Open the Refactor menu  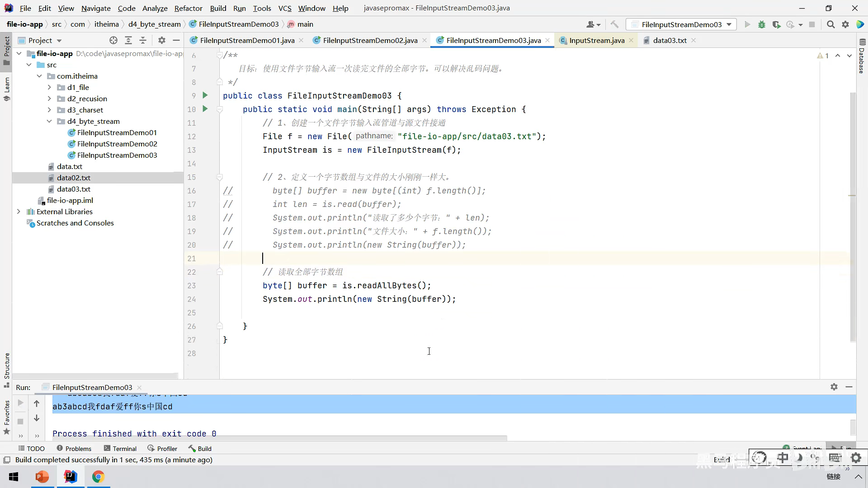click(x=188, y=8)
